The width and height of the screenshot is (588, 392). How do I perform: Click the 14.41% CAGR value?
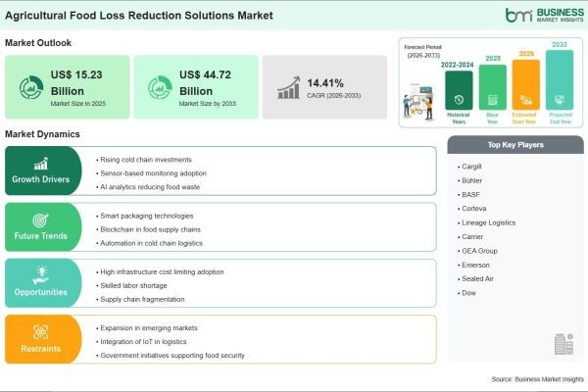[325, 83]
